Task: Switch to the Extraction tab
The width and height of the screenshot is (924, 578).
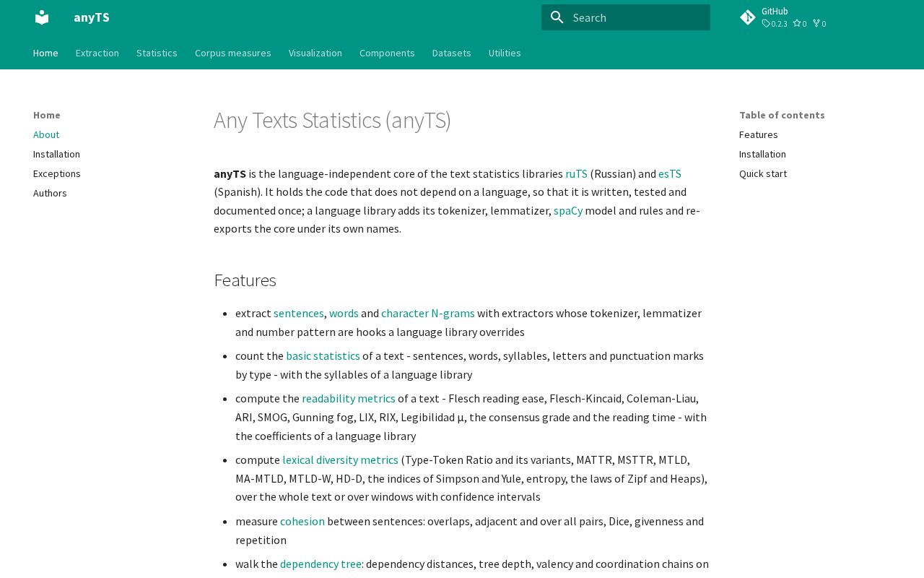Action: 97,53
